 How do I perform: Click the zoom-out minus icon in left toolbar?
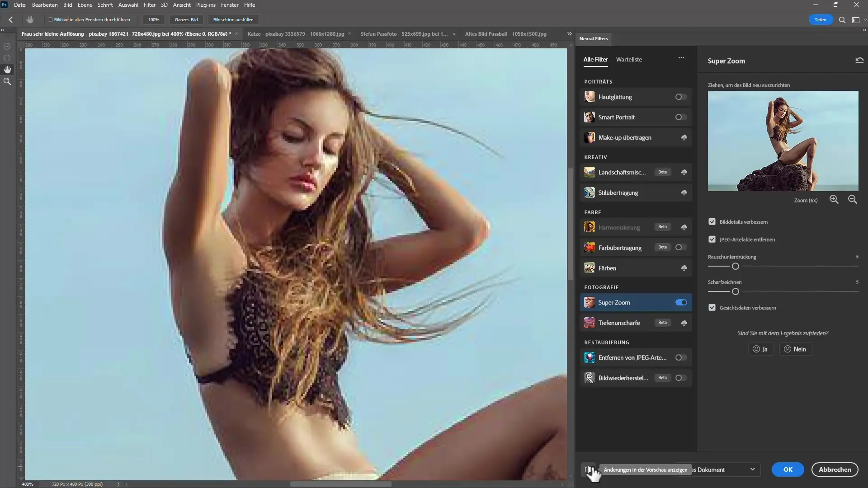[x=7, y=58]
